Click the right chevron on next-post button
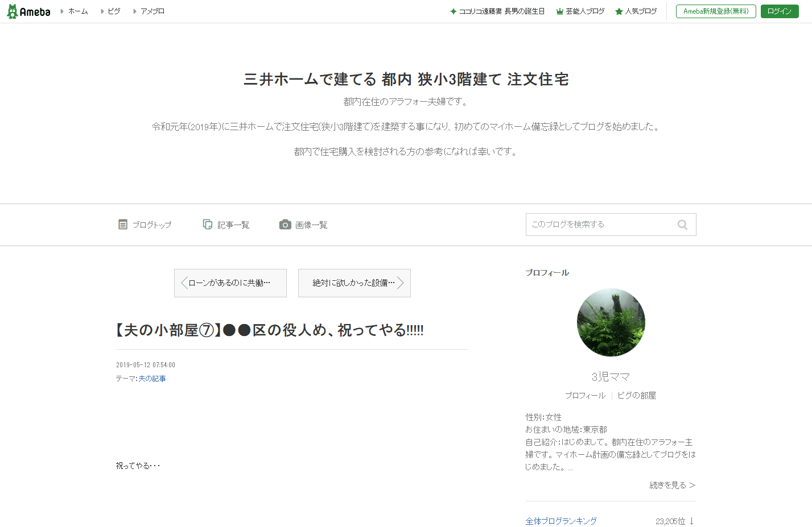The image size is (812, 527). coord(401,283)
